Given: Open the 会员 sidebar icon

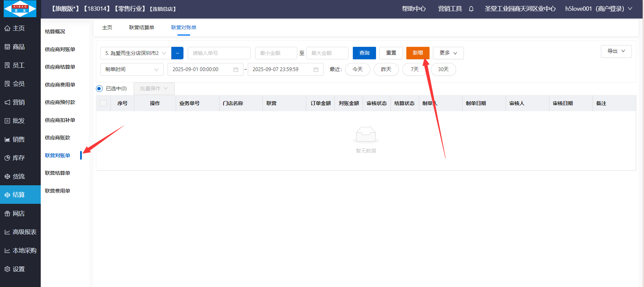Looking at the screenshot, I should tap(7, 84).
